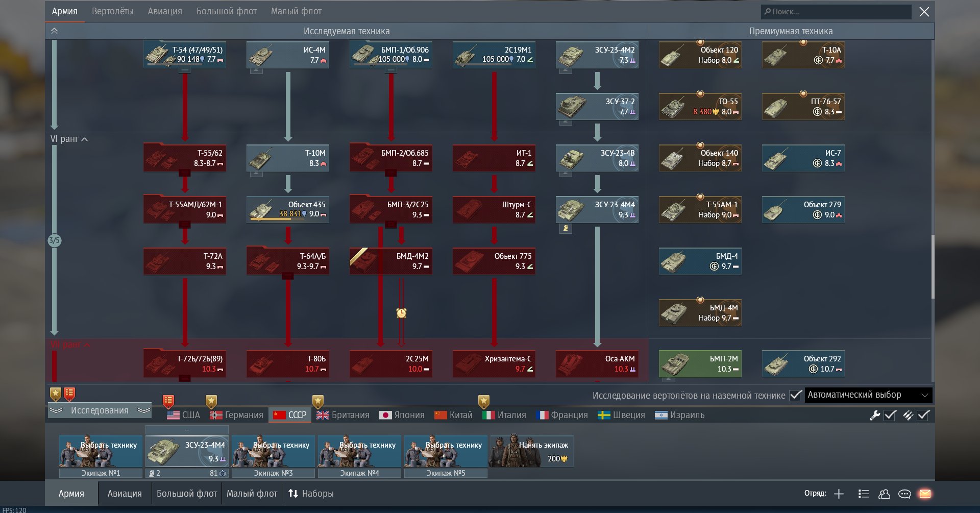This screenshot has width=980, height=513.
Task: Open the list icon beside squad plus
Action: [864, 494]
